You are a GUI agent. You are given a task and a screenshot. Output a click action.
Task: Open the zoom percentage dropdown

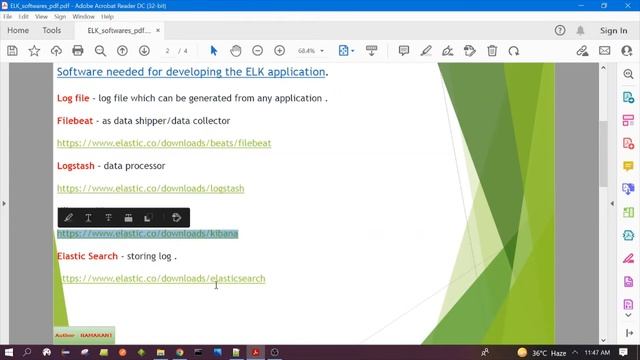click(x=311, y=51)
